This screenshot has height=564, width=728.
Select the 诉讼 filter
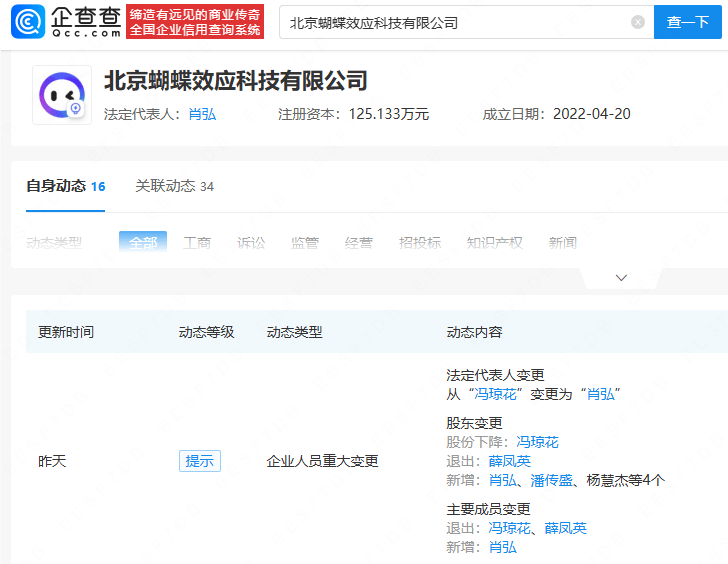251,242
